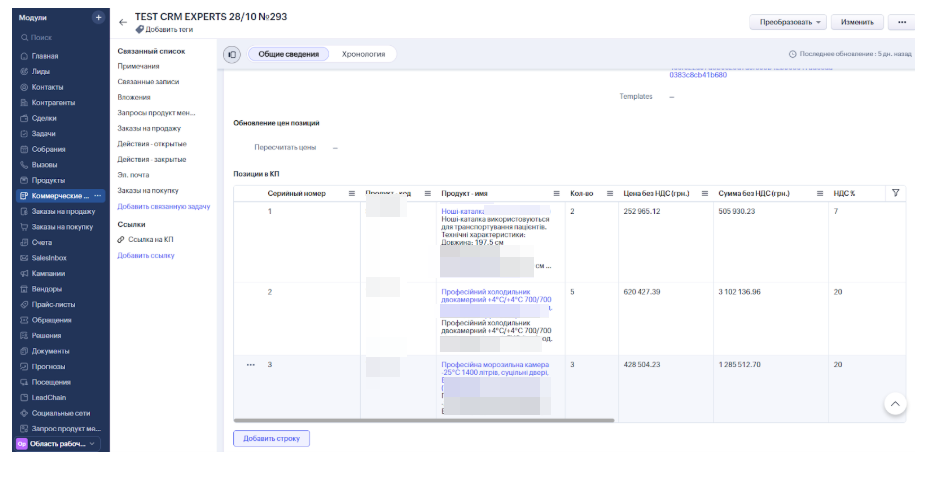Open Цена без НДС column menu
The image size is (929, 477).
pyautogui.click(x=704, y=193)
